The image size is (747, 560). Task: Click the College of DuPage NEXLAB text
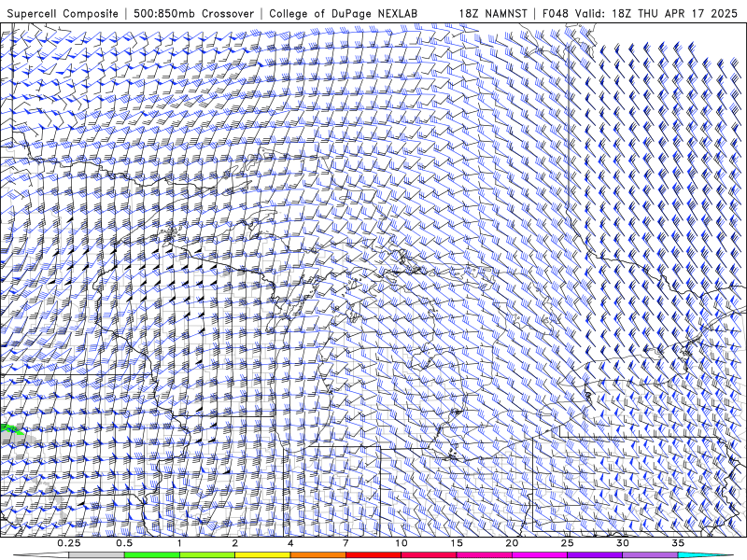pyautogui.click(x=343, y=13)
